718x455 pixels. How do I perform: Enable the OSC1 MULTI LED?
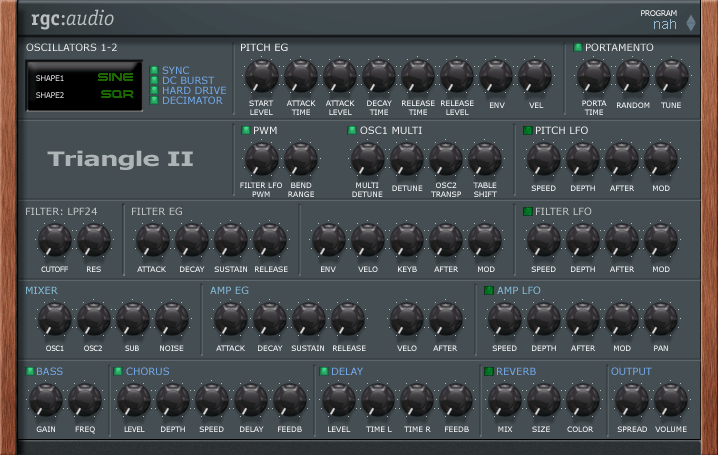(x=352, y=130)
